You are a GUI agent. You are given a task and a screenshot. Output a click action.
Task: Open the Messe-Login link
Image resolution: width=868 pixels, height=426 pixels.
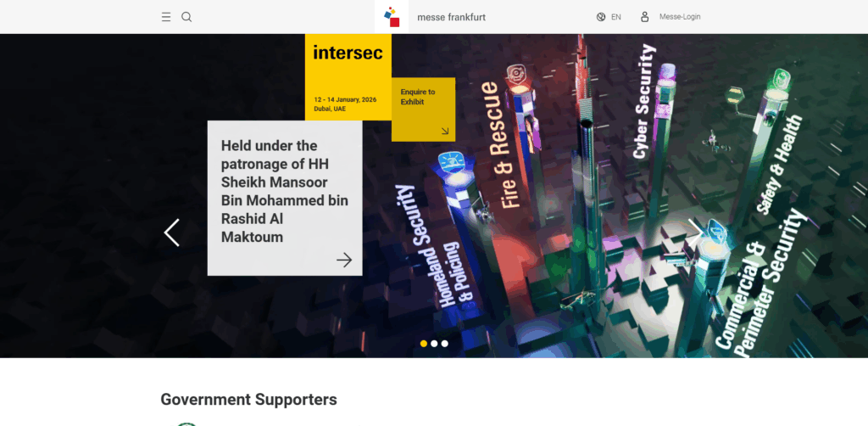(x=680, y=17)
